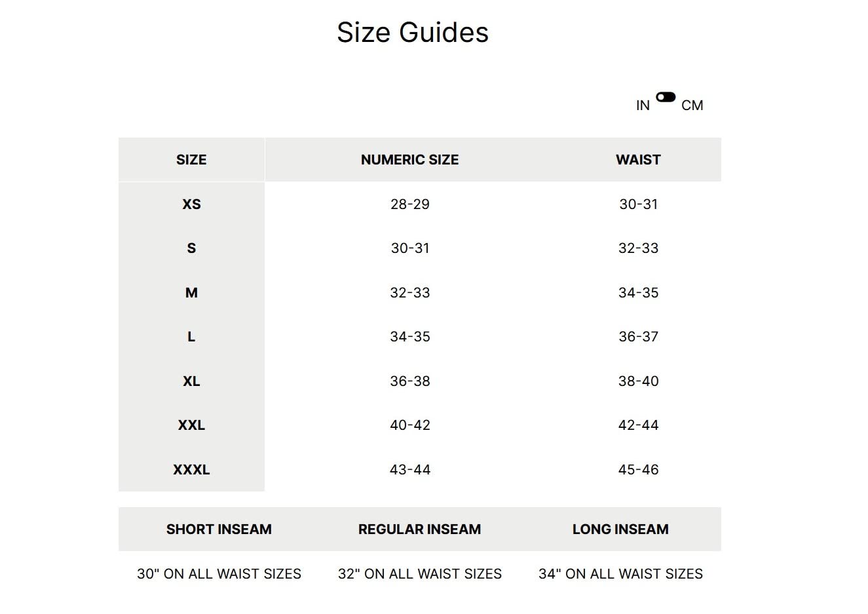868x614 pixels.
Task: Select the SHORT INSEAM header
Action: (x=219, y=529)
